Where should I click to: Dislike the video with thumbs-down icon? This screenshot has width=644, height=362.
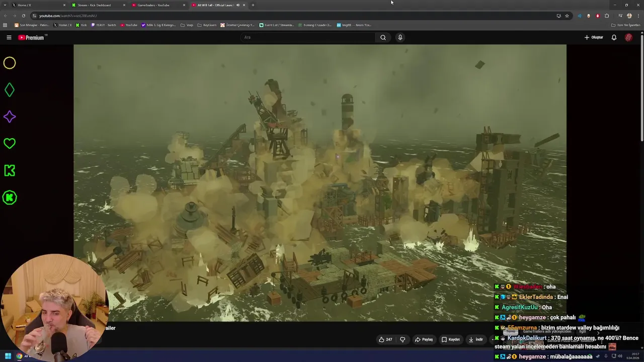403,339
